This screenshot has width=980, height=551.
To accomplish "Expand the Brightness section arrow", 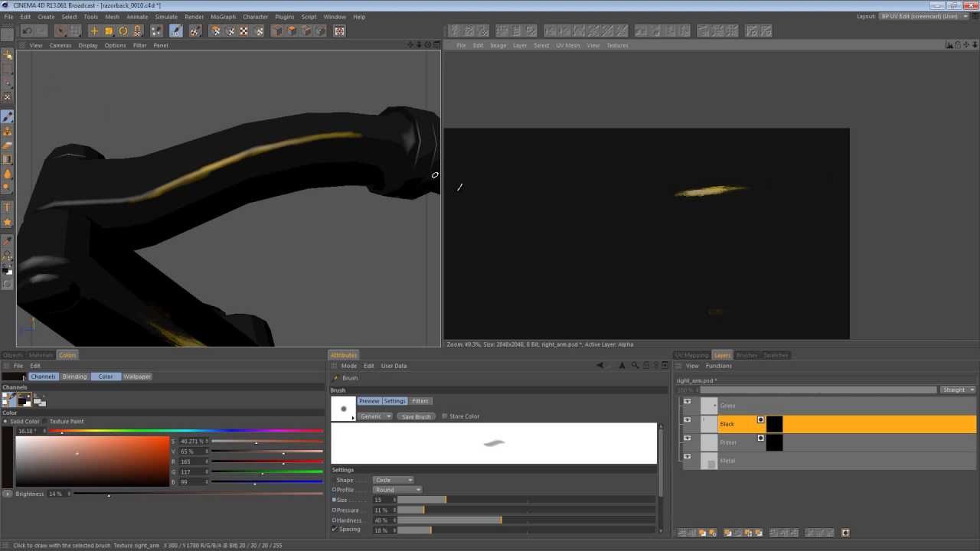I will (8, 494).
